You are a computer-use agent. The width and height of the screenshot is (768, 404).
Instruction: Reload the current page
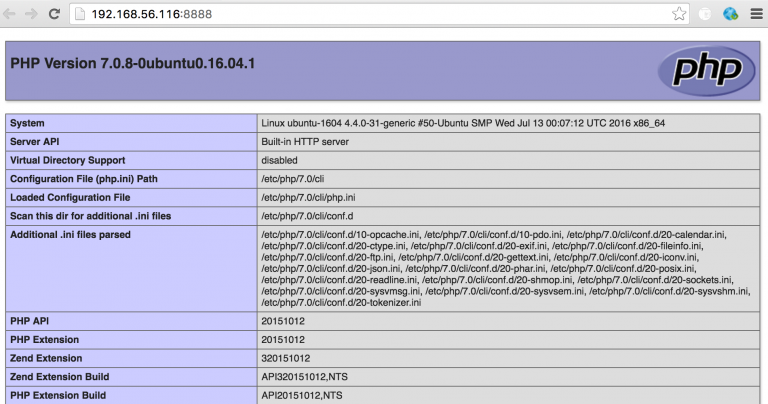click(x=55, y=14)
